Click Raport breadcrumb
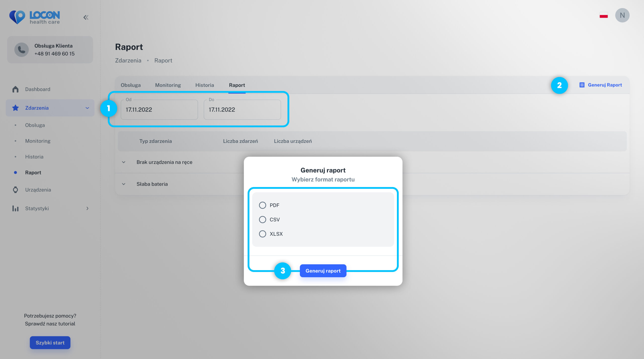Image resolution: width=644 pixels, height=359 pixels. point(163,61)
